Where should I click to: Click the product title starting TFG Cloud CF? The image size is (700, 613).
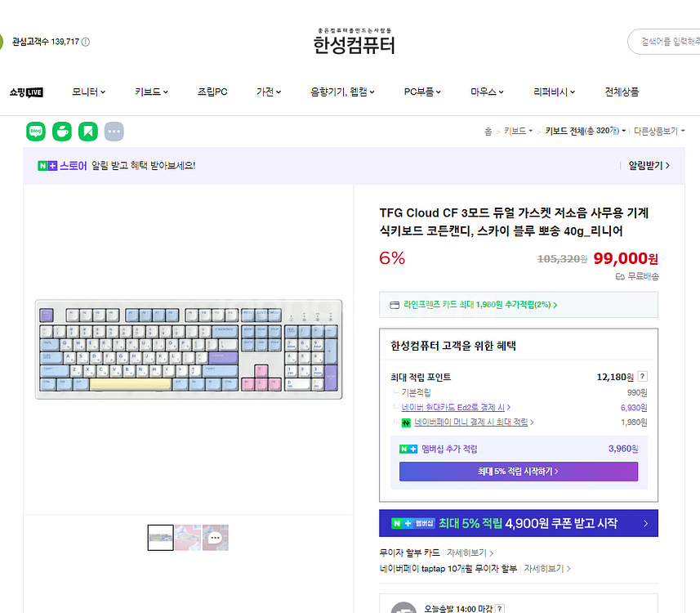click(x=514, y=221)
